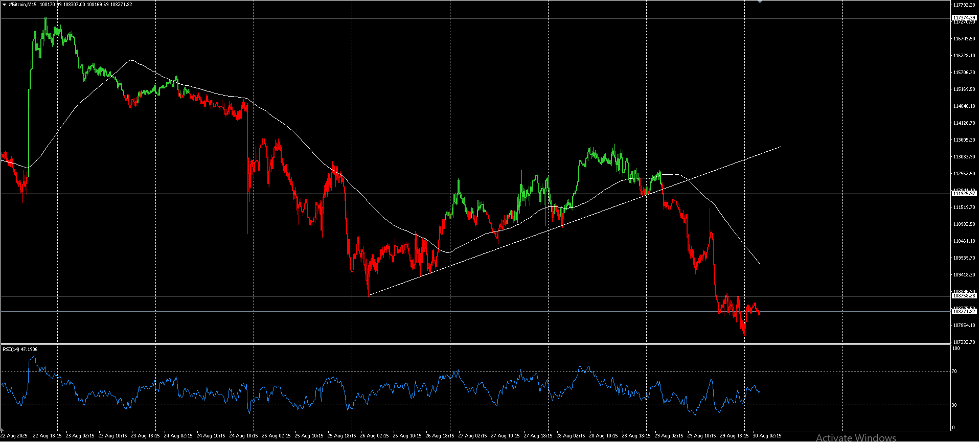Click the 112562.50 price axis label
This screenshot has width=980, height=442.
(964, 174)
